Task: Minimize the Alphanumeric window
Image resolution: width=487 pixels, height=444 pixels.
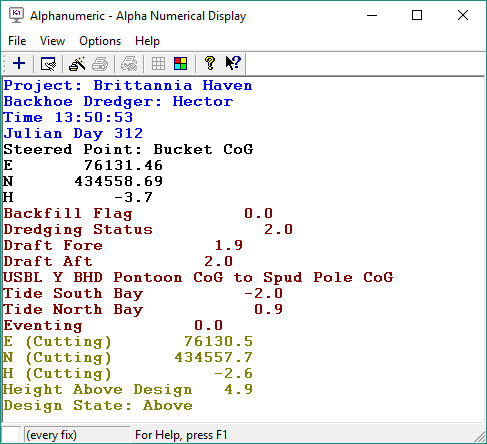Action: tap(372, 15)
